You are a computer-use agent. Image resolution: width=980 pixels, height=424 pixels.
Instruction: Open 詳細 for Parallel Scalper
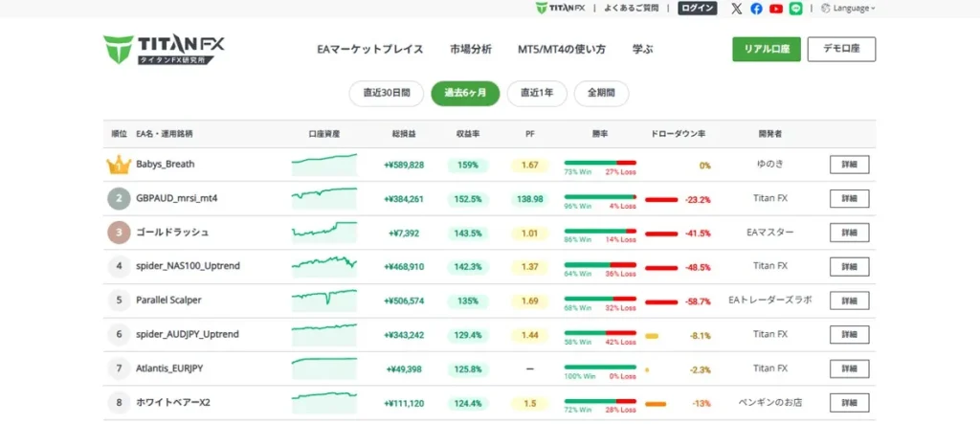(850, 301)
